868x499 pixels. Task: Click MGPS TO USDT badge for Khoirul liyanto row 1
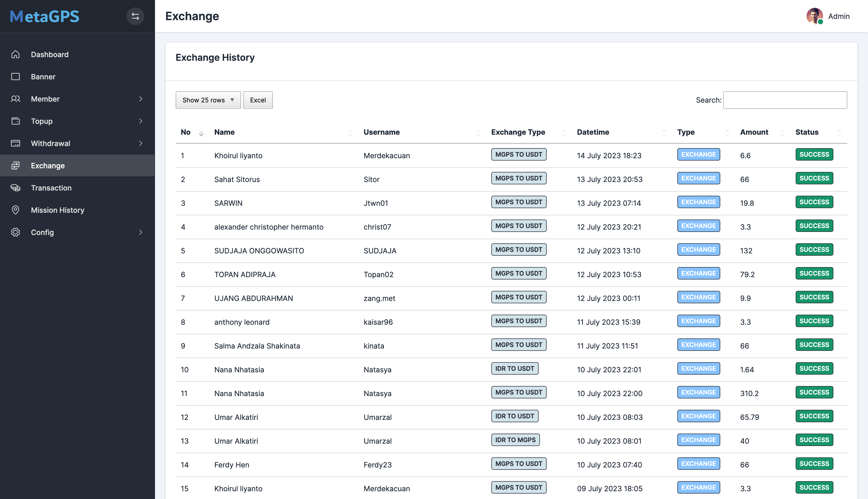[519, 154]
